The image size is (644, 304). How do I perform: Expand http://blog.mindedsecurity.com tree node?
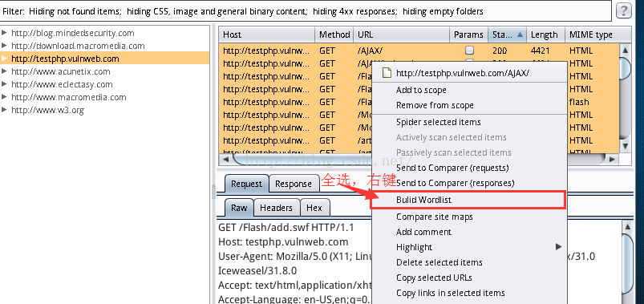tap(5, 33)
